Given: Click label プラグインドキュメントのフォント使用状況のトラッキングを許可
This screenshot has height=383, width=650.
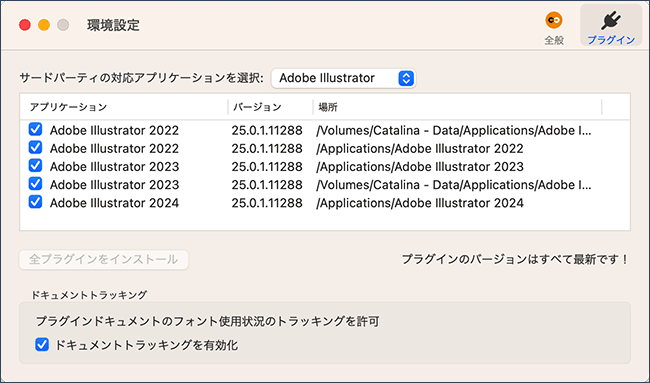Looking at the screenshot, I should pos(207,321).
